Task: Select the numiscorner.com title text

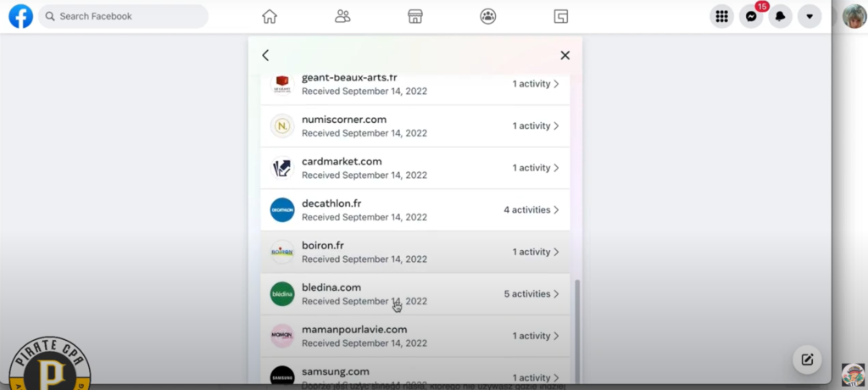Action: pyautogui.click(x=344, y=120)
